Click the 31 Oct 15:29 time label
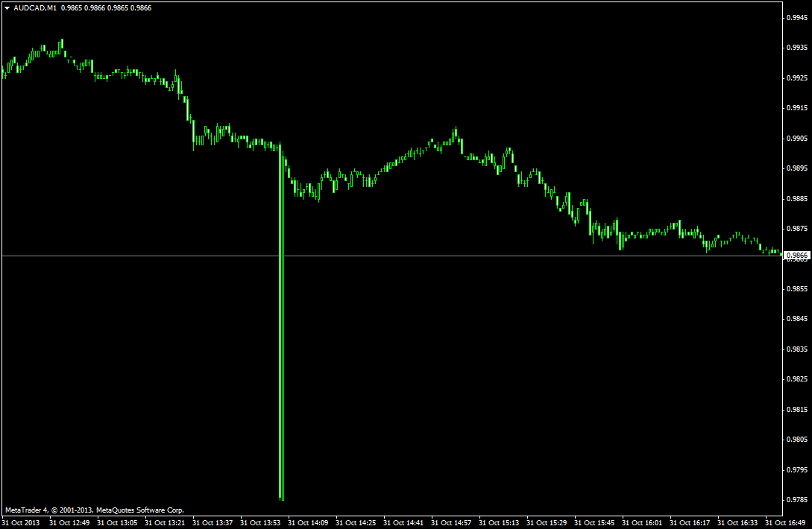The image size is (812, 529). [547, 523]
